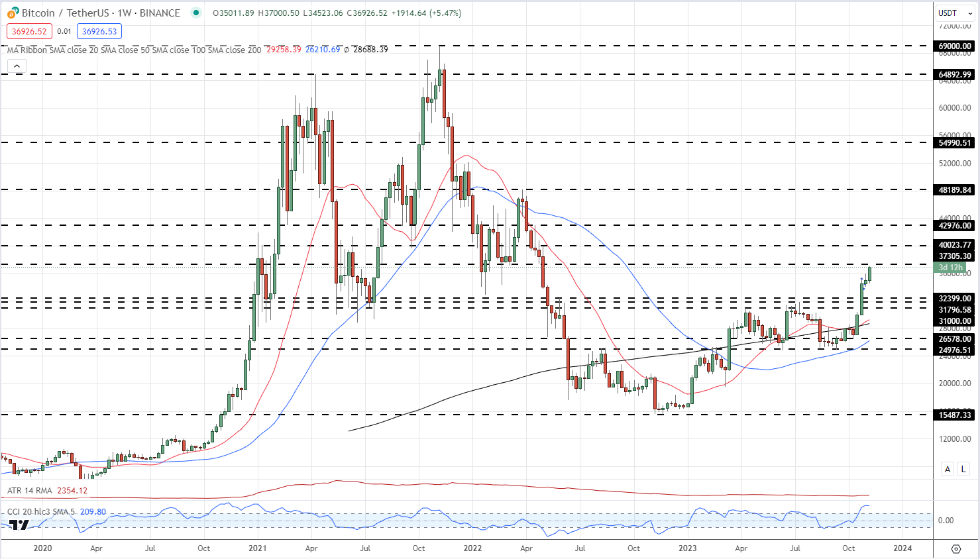Click the +1914.64 (+5.47%) change value
This screenshot has height=559, width=980.
pyautogui.click(x=427, y=13)
